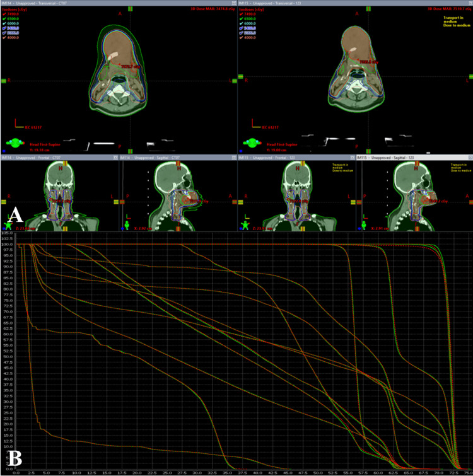Viewport: 473px width, 476px height.
Task: Select the right plane handle in IM115 sagittal view
Action: tap(471, 202)
